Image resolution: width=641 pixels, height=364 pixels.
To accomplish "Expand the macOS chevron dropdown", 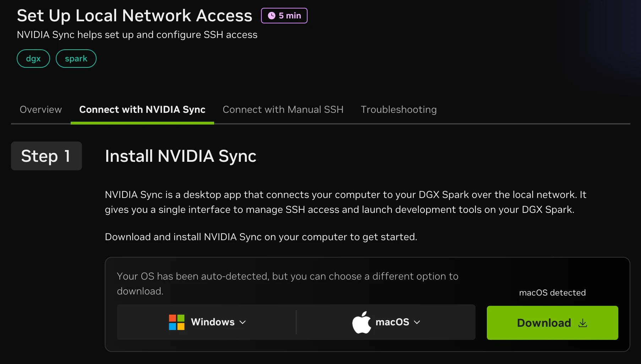I will point(417,322).
